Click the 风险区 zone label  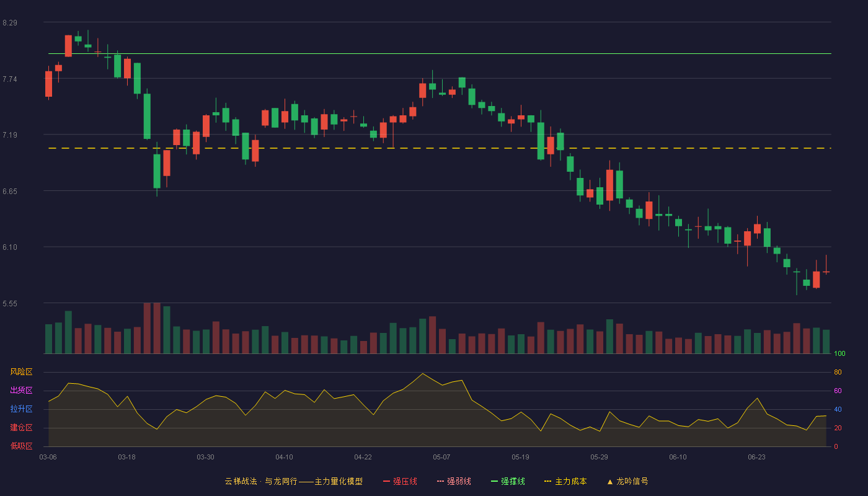pyautogui.click(x=21, y=372)
